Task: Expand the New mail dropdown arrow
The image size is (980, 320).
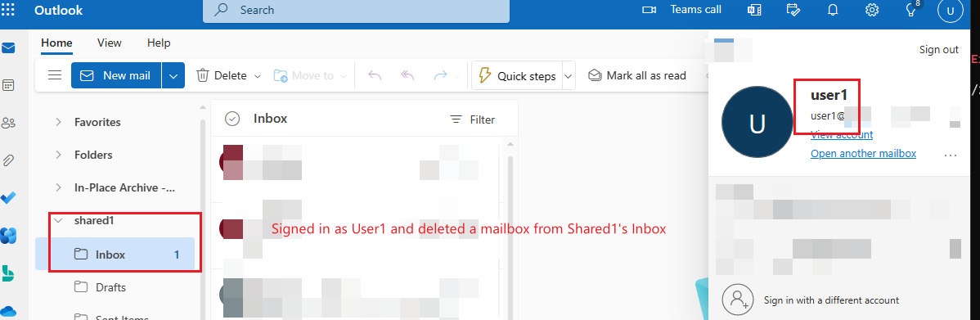Action: tap(173, 75)
